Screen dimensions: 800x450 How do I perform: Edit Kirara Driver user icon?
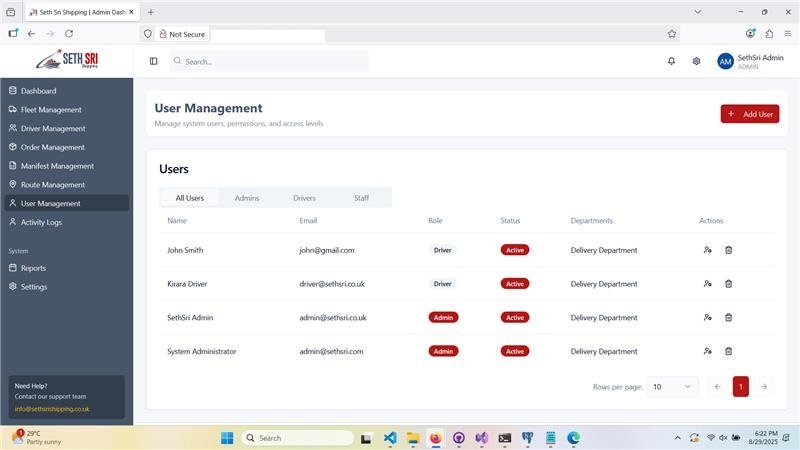pos(707,284)
